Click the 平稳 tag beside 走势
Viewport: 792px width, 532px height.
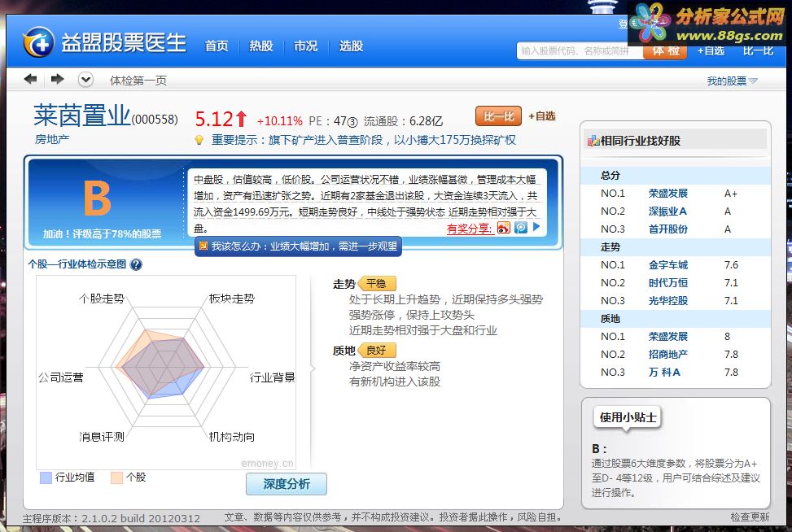click(377, 284)
